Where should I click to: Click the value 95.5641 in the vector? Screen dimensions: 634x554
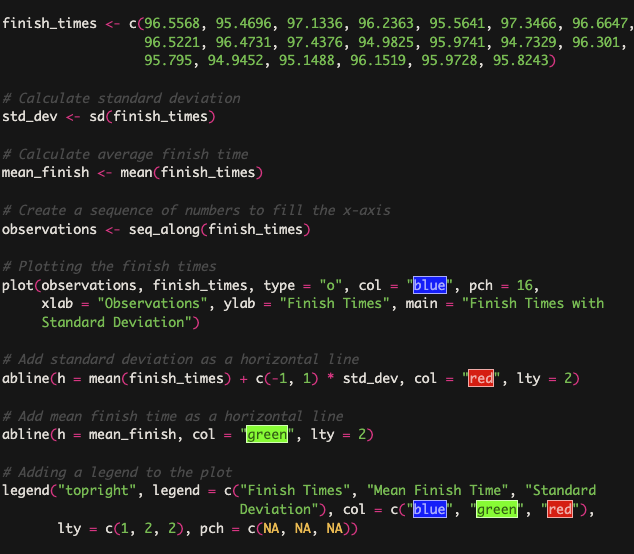pyautogui.click(x=457, y=23)
